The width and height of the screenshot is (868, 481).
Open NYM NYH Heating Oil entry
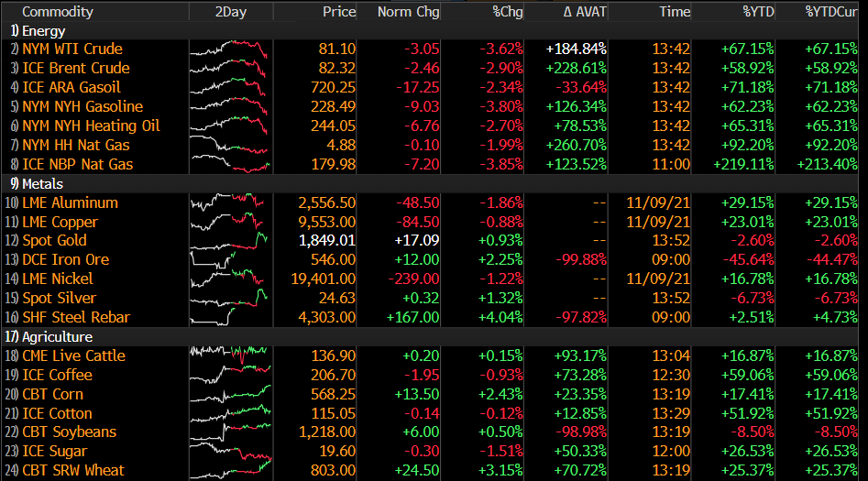pos(91,126)
